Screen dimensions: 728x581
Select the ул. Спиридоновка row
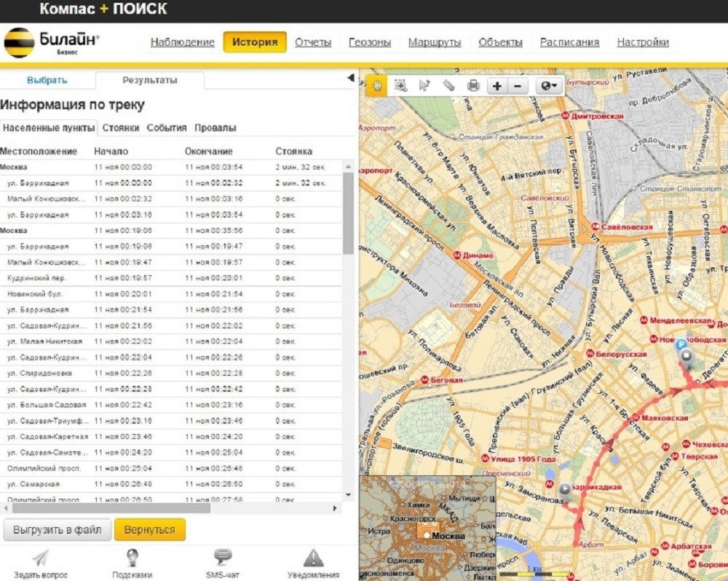tap(171, 373)
